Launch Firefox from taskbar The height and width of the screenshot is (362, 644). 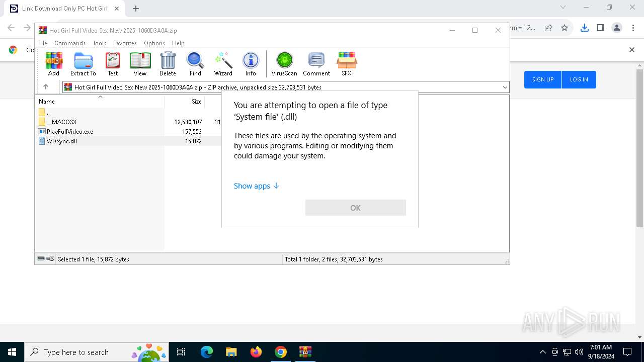(x=256, y=352)
